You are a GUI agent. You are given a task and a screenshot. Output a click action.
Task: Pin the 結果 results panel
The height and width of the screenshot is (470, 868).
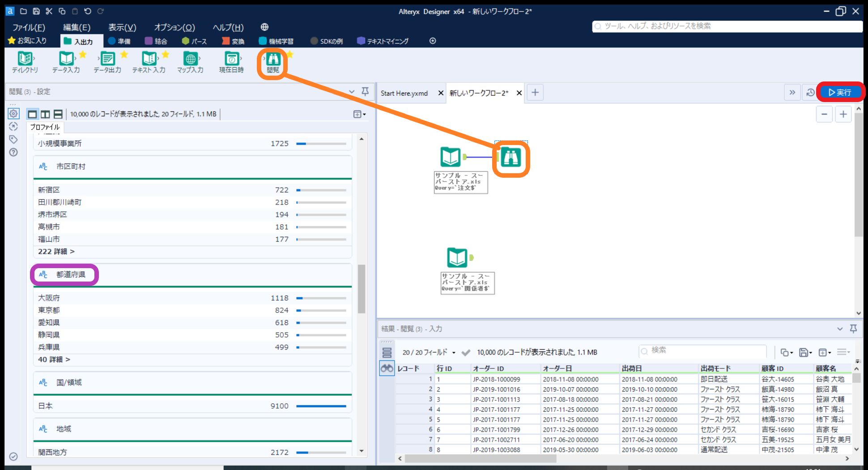tap(853, 329)
